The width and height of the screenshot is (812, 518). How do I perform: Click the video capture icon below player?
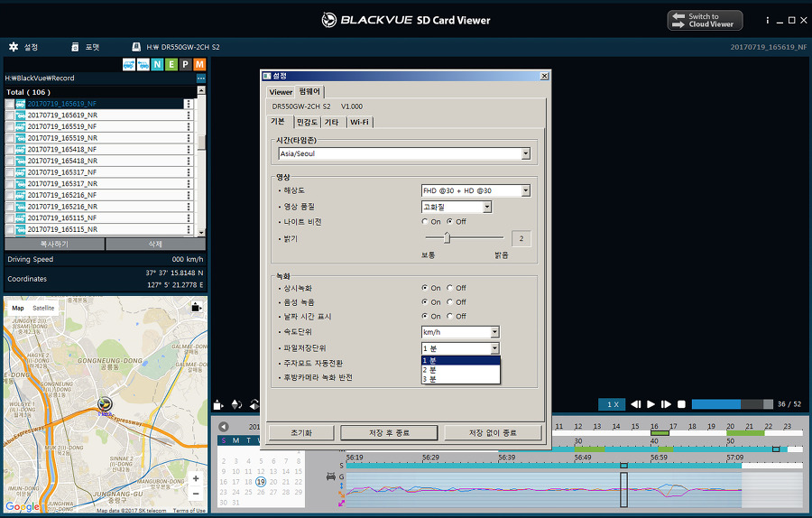point(218,404)
